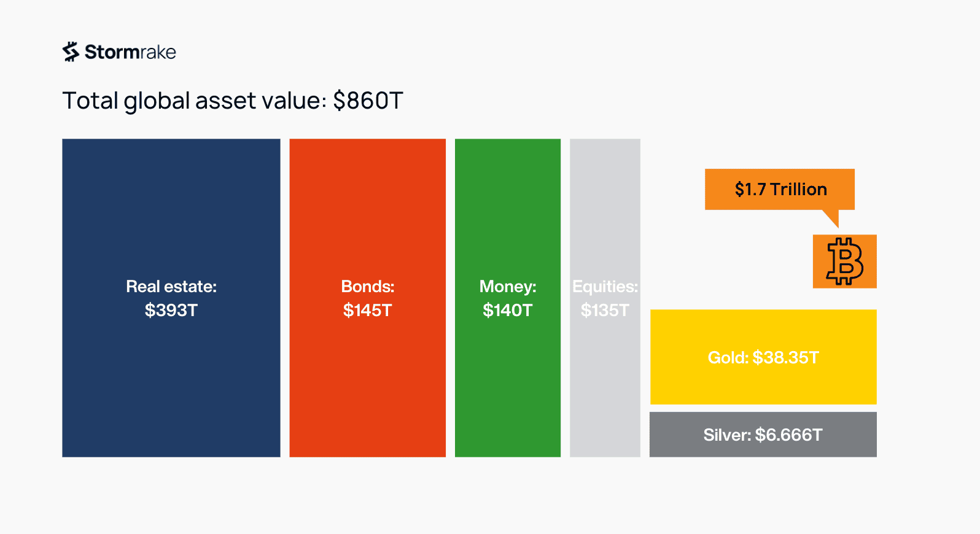Click the $393T value text

point(171,311)
